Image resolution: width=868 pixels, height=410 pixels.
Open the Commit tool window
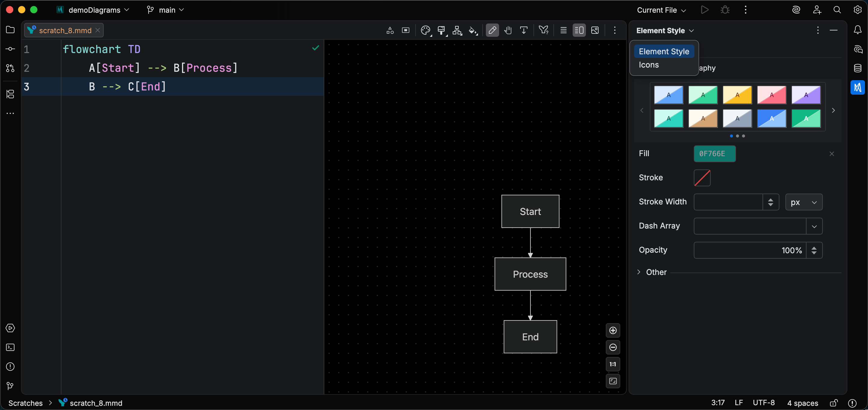pyautogui.click(x=11, y=49)
